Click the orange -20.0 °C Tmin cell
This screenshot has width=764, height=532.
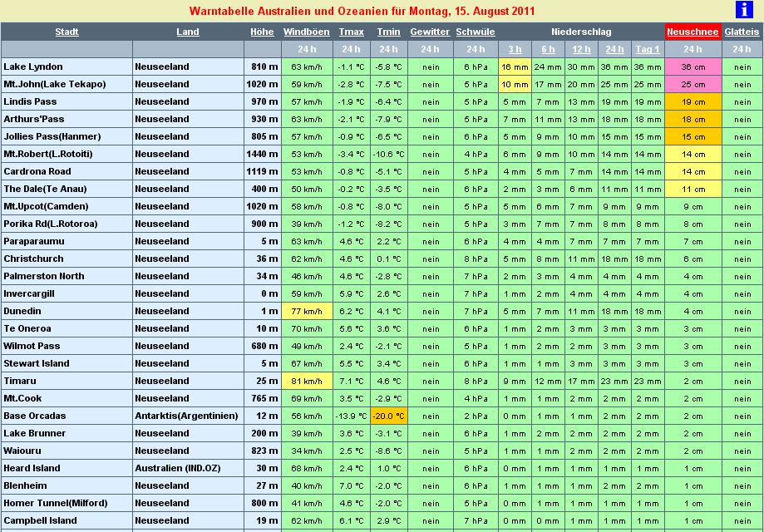click(x=389, y=416)
